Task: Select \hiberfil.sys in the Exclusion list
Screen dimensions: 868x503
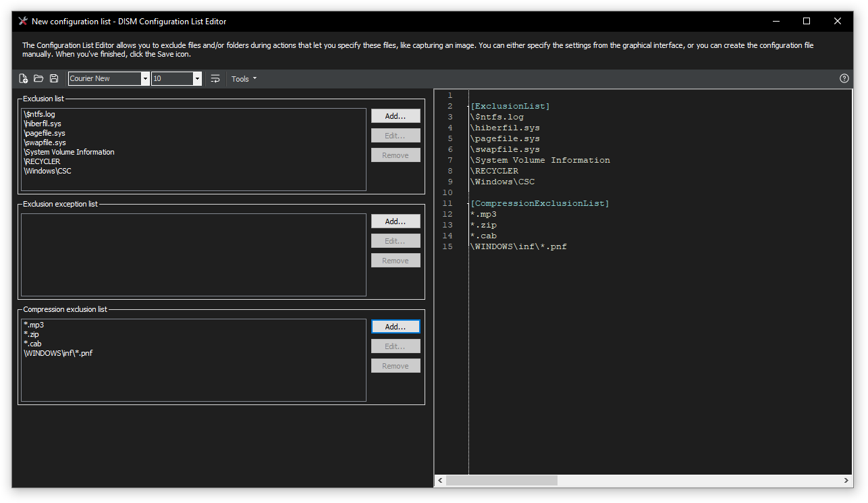Action: coord(43,124)
